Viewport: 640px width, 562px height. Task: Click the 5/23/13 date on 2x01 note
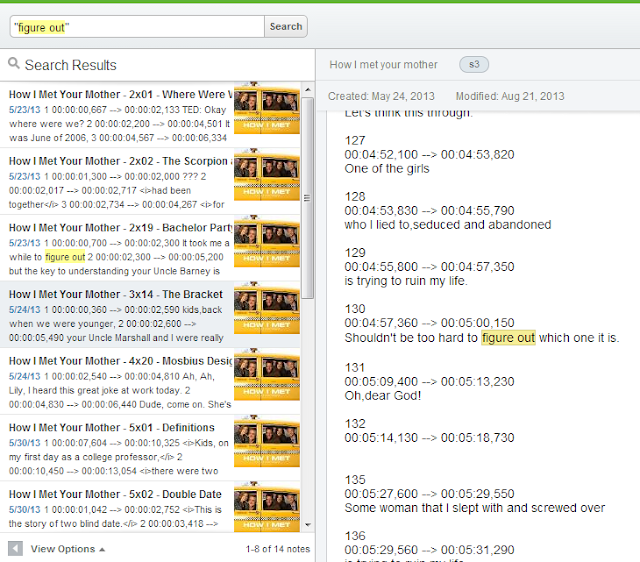pos(24,110)
